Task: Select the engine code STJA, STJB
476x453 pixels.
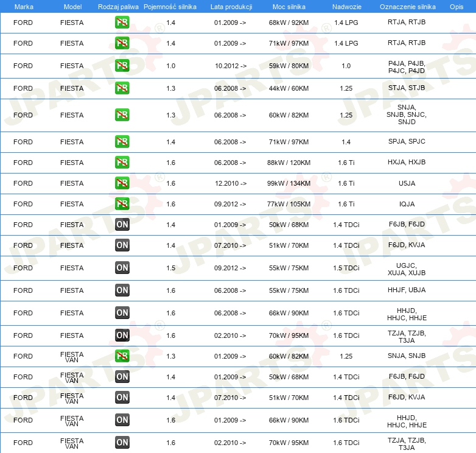Action: [x=407, y=88]
